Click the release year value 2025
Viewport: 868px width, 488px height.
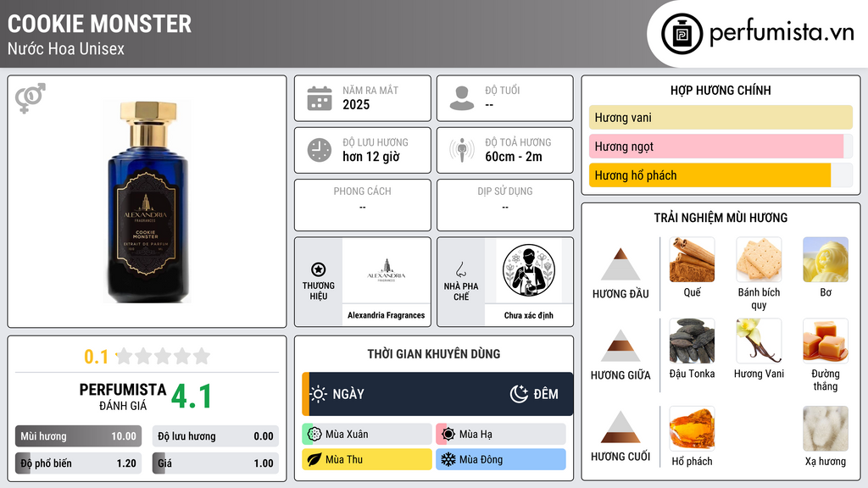pyautogui.click(x=356, y=104)
